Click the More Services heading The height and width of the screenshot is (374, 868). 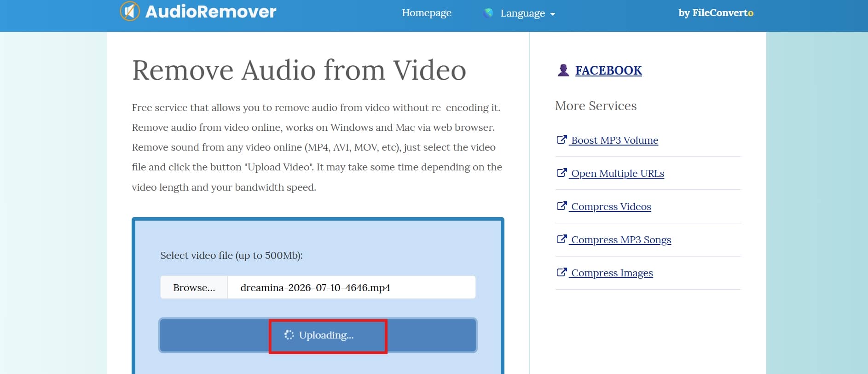[596, 106]
